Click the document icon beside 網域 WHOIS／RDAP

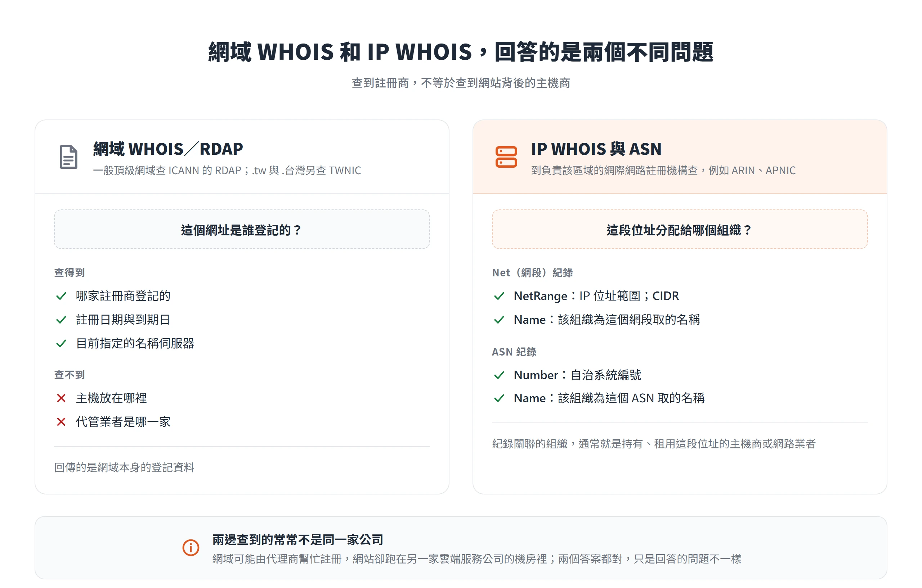point(69,157)
